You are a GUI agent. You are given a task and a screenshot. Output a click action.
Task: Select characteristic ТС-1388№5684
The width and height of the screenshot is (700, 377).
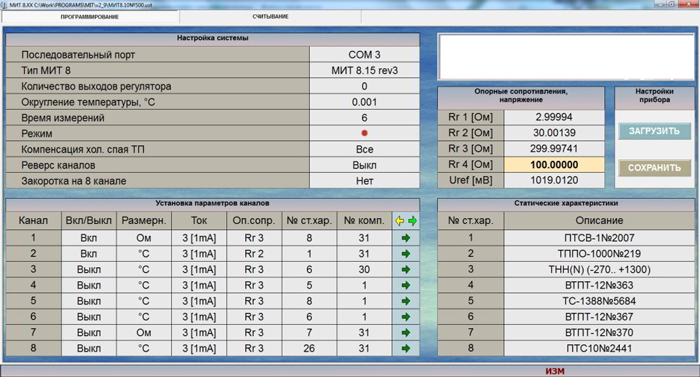coord(599,301)
